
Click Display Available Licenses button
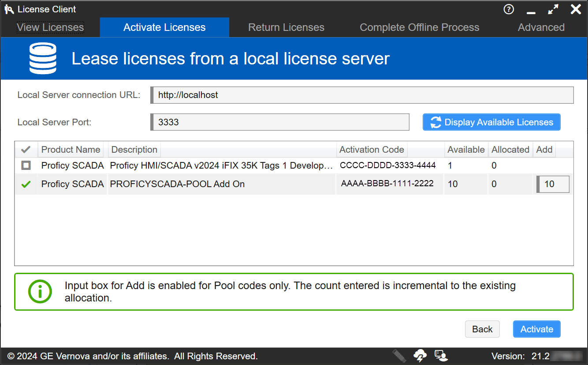[491, 122]
